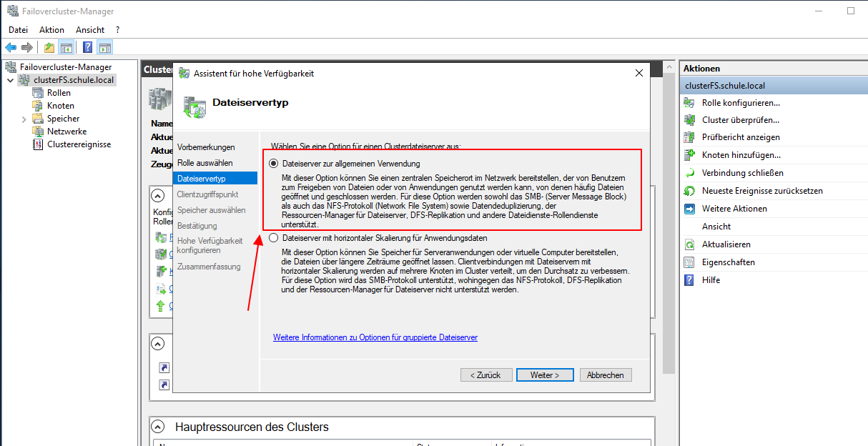Click the export list folder icon
The height and width of the screenshot is (446, 868).
[48, 47]
